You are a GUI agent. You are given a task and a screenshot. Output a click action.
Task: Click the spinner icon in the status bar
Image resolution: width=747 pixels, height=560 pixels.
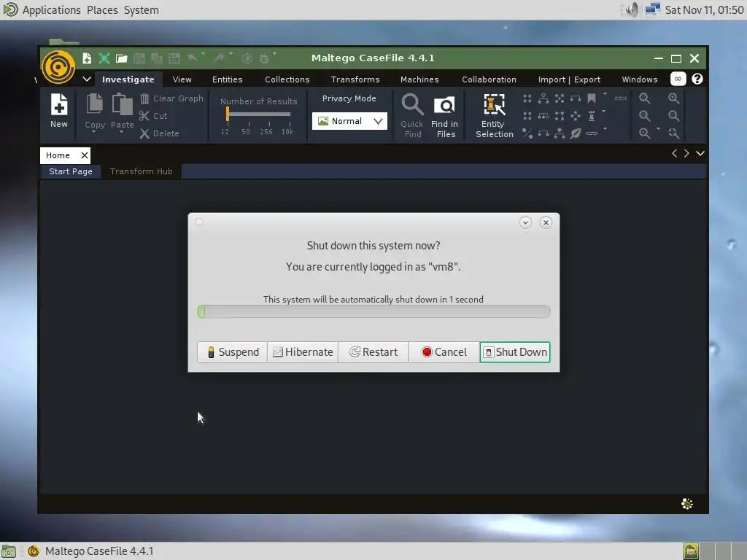tap(687, 504)
